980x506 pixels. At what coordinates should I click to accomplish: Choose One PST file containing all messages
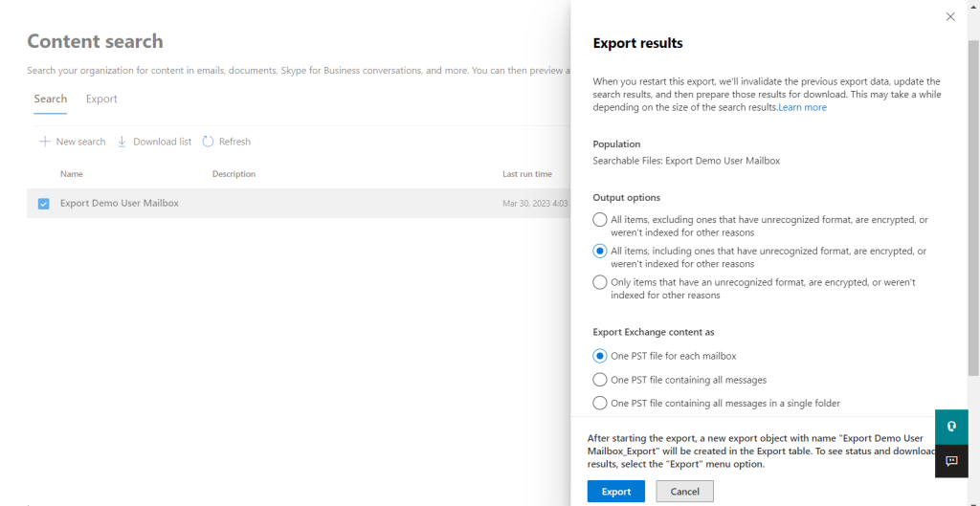tap(599, 380)
